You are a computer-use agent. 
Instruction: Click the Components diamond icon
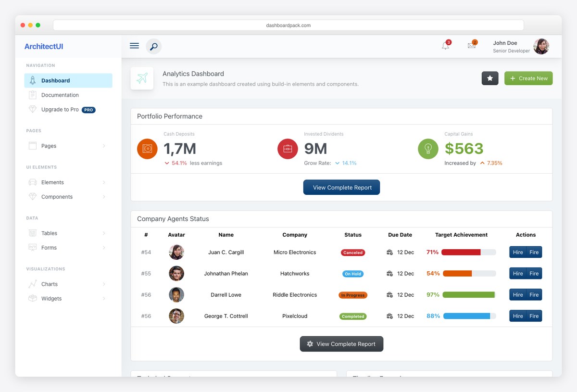(x=33, y=197)
